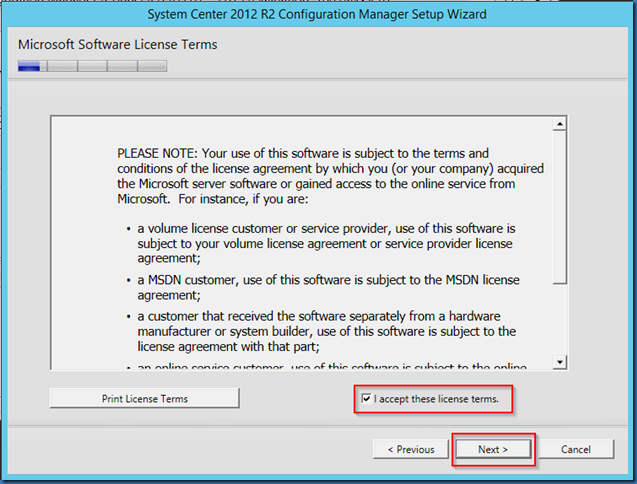Click Print License Terms button

145,399
